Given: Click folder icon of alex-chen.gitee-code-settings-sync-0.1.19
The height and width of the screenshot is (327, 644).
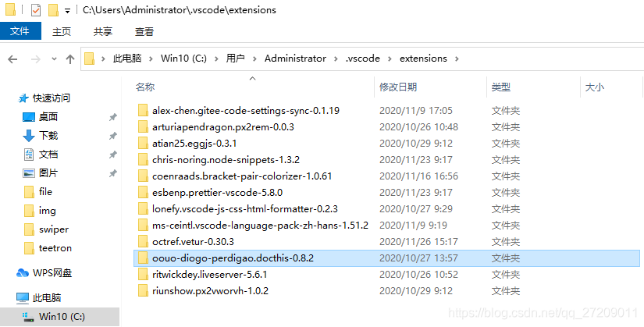Looking at the screenshot, I should click(x=143, y=110).
